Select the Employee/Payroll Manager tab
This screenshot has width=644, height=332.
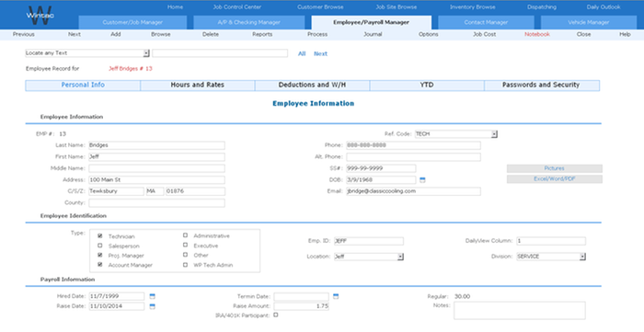[x=372, y=22]
